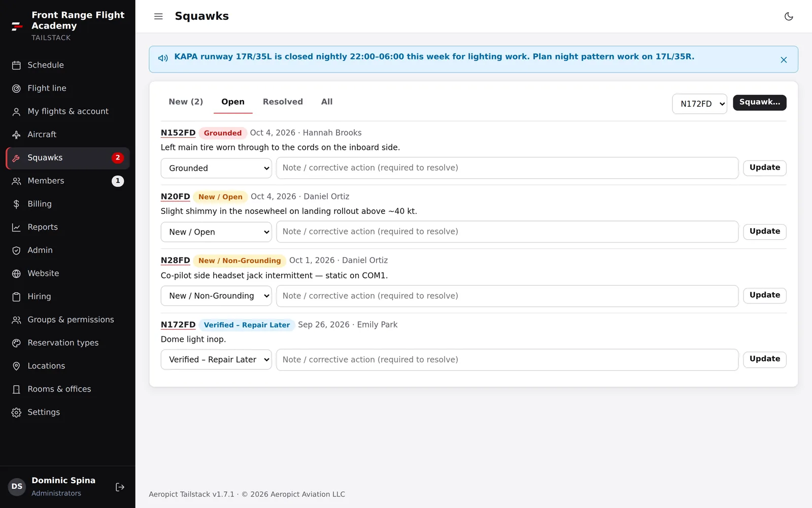Open Rooms & offices in the sidebar

tap(67, 389)
